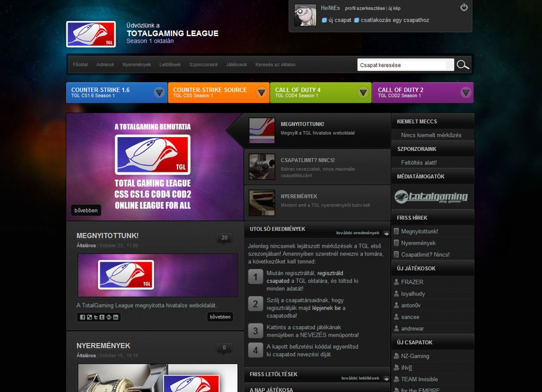Screen dimensions: 542x392
Task: Open the Adminok menu item
Action: [105, 65]
